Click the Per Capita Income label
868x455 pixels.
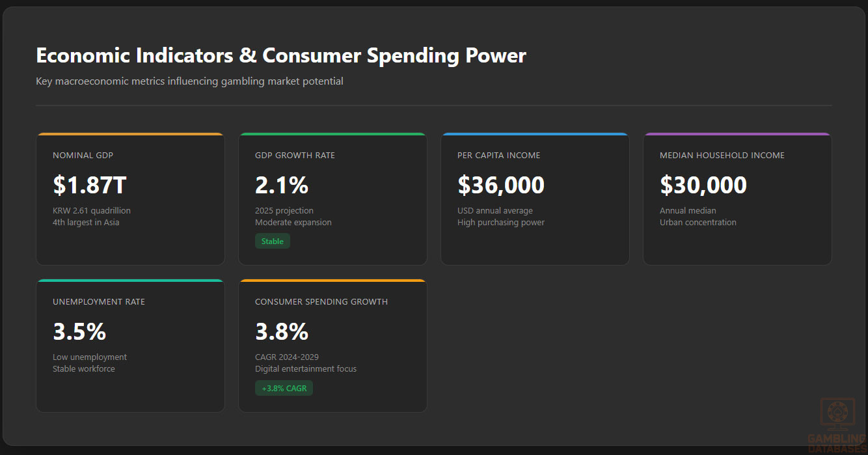coord(498,155)
